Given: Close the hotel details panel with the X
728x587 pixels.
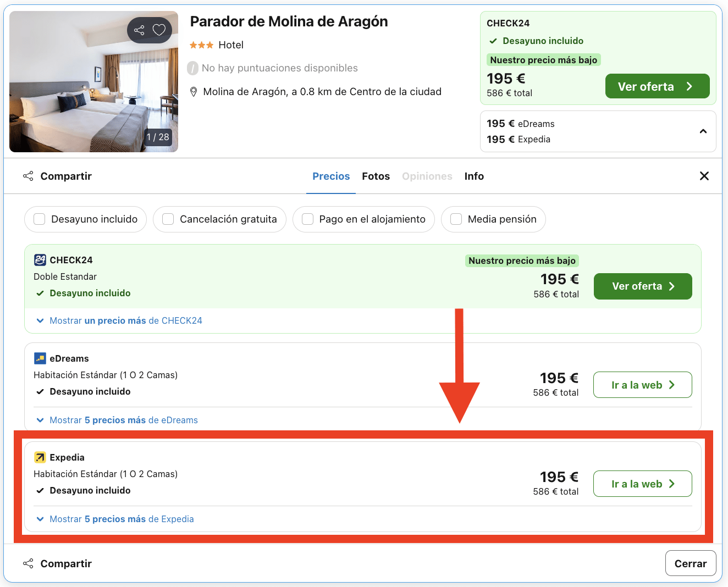Looking at the screenshot, I should pos(704,176).
